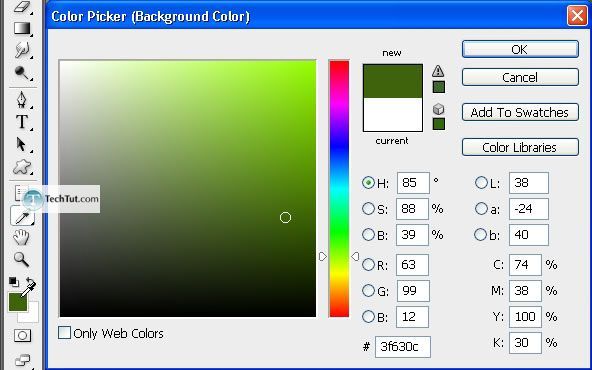
Task: Click in the S field showing 88
Action: coord(412,209)
